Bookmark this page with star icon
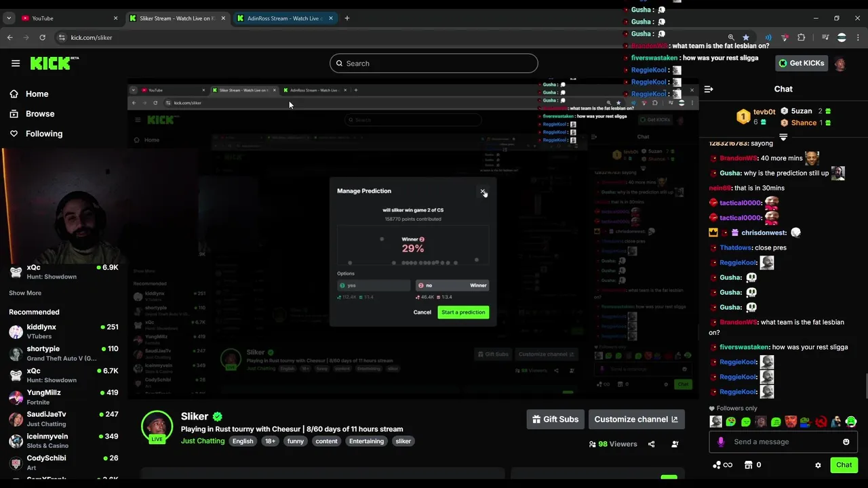The height and width of the screenshot is (488, 868). tap(746, 37)
